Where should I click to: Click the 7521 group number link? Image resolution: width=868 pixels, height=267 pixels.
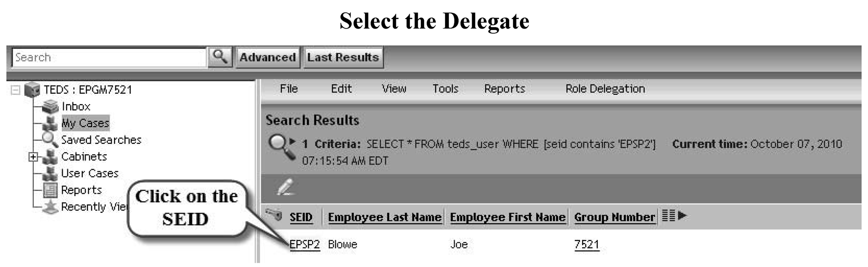click(x=586, y=245)
